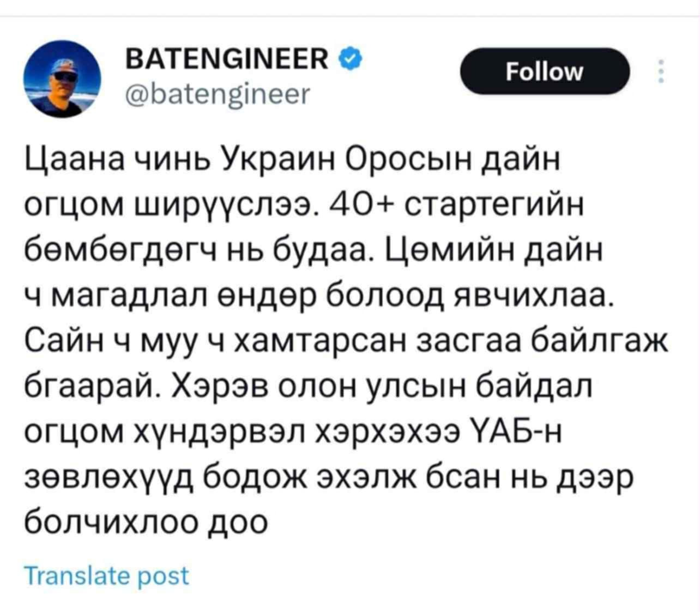Viewport: 700px width, 612px height.
Task: Click the tweet line starting "бгаарай. Хэрэв"
Action: (x=308, y=387)
